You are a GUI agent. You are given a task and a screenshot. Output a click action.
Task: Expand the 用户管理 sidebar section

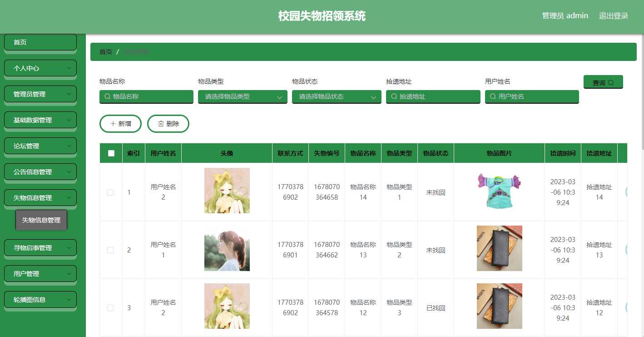pyautogui.click(x=40, y=273)
